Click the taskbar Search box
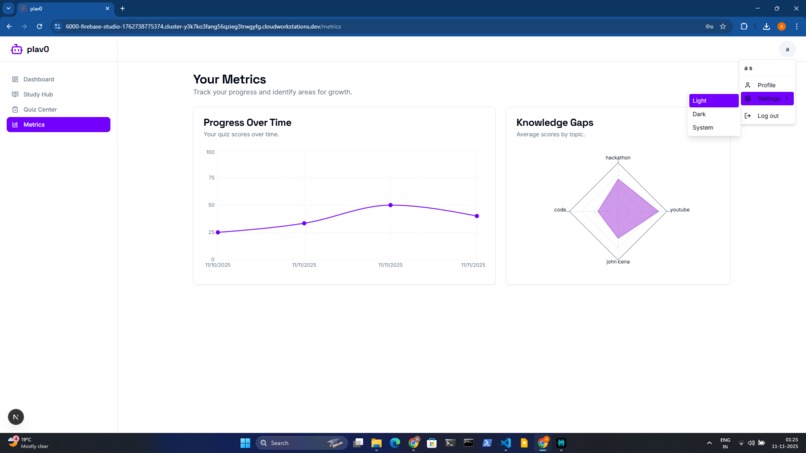This screenshot has height=453, width=806. [301, 443]
